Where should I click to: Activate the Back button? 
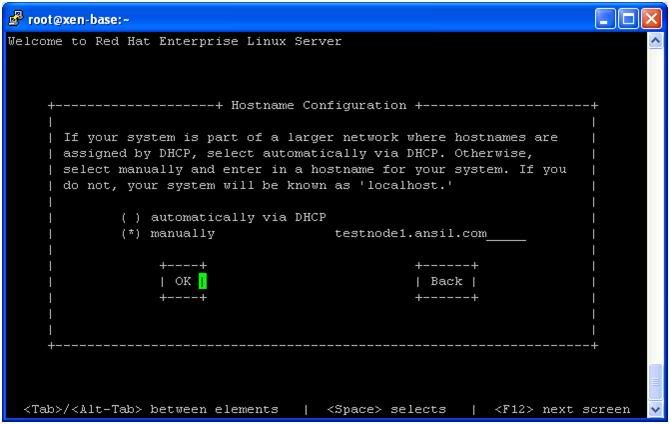coord(447,281)
